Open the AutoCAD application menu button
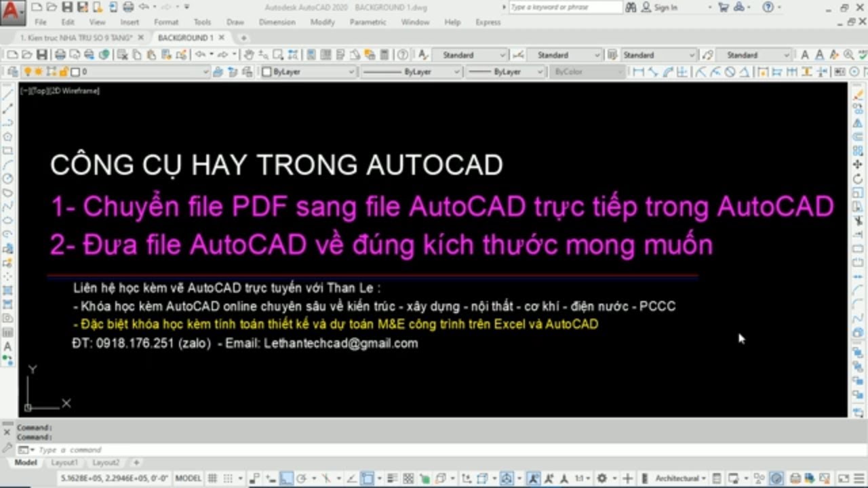 click(x=14, y=13)
